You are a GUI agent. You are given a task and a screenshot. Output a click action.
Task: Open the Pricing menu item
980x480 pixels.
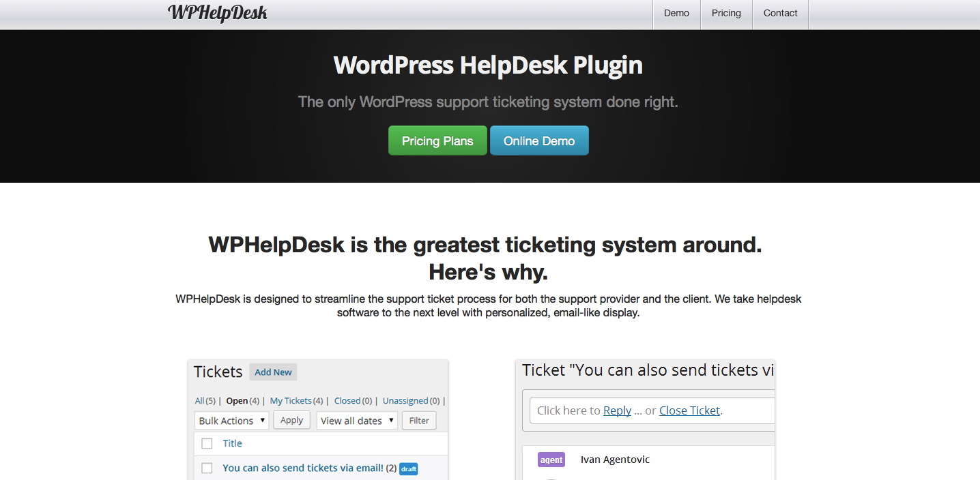726,14
